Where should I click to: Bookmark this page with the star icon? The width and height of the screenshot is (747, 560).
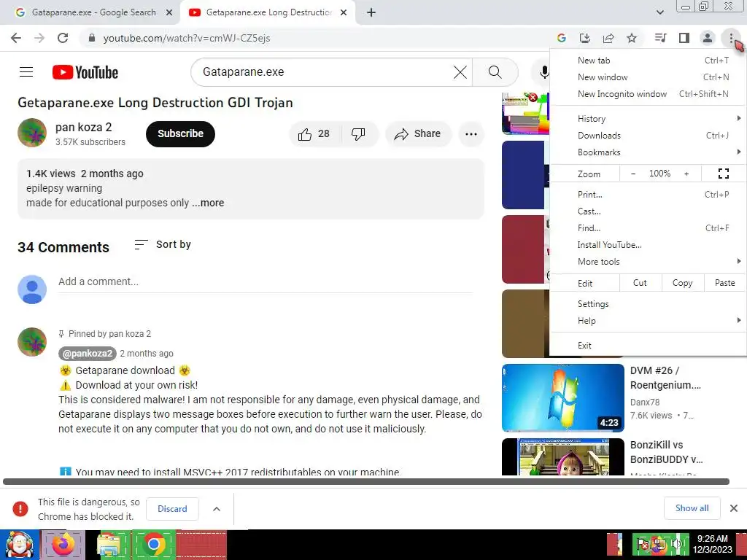coord(632,38)
